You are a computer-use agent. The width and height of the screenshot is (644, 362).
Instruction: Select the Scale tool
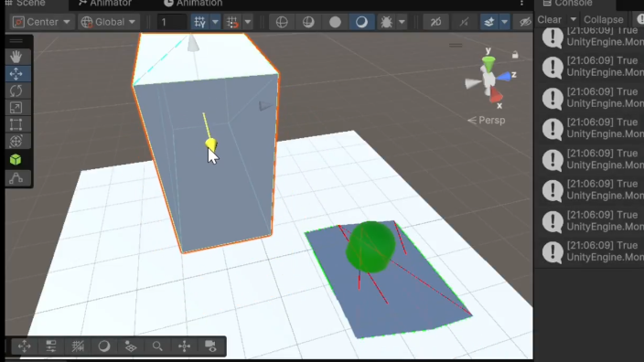click(16, 108)
